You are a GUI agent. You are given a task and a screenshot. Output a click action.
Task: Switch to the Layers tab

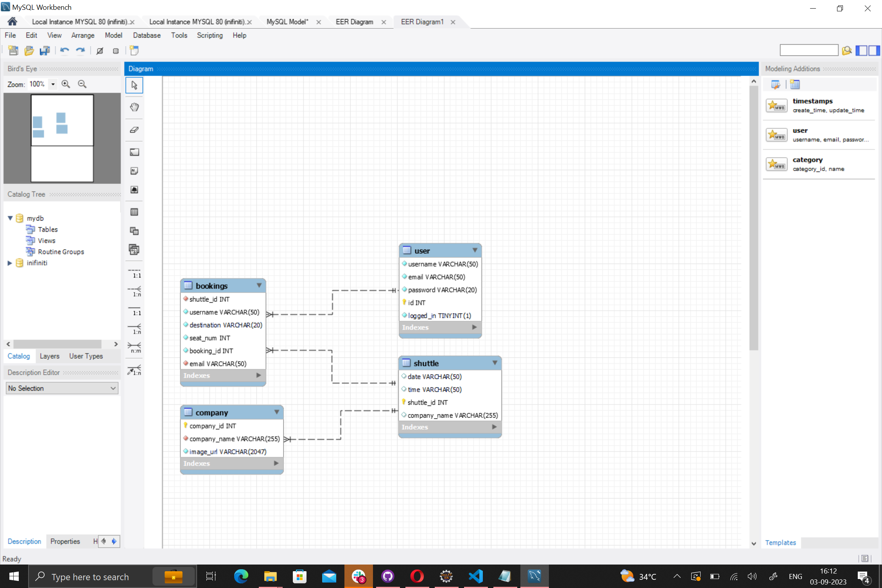(50, 356)
